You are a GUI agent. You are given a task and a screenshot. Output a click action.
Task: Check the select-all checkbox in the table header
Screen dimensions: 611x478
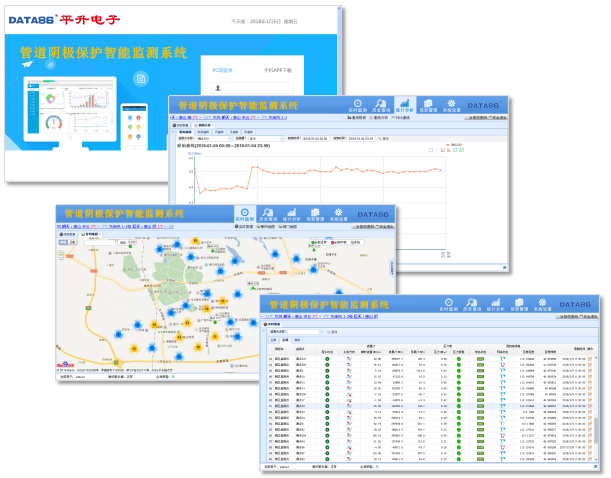click(270, 348)
